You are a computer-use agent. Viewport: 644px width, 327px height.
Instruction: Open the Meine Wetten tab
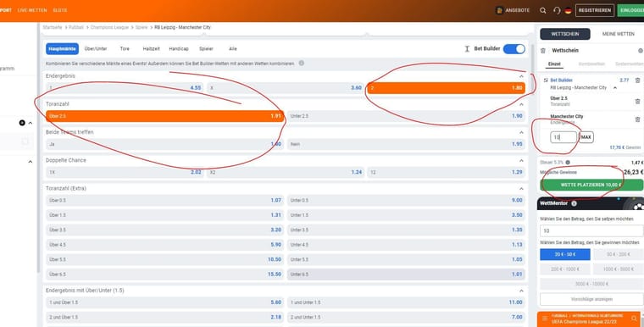pos(618,34)
